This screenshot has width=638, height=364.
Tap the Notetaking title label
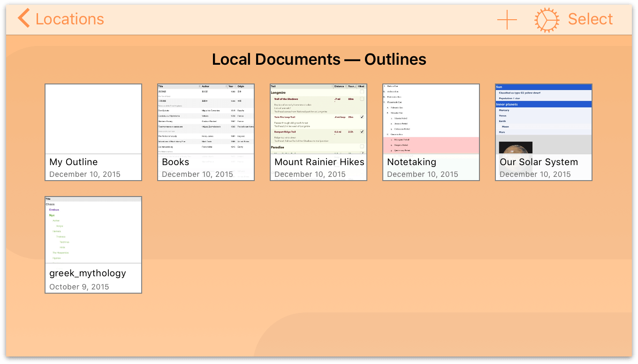point(411,162)
